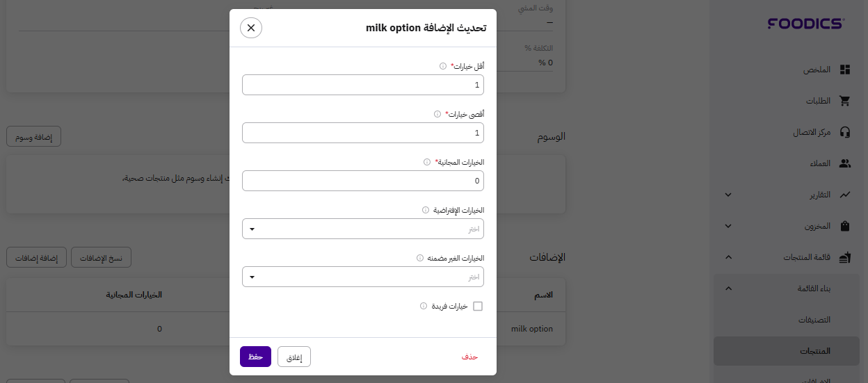868x383 pixels.
Task: Click the headset icon for مركز الاتصال
Action: point(845,132)
